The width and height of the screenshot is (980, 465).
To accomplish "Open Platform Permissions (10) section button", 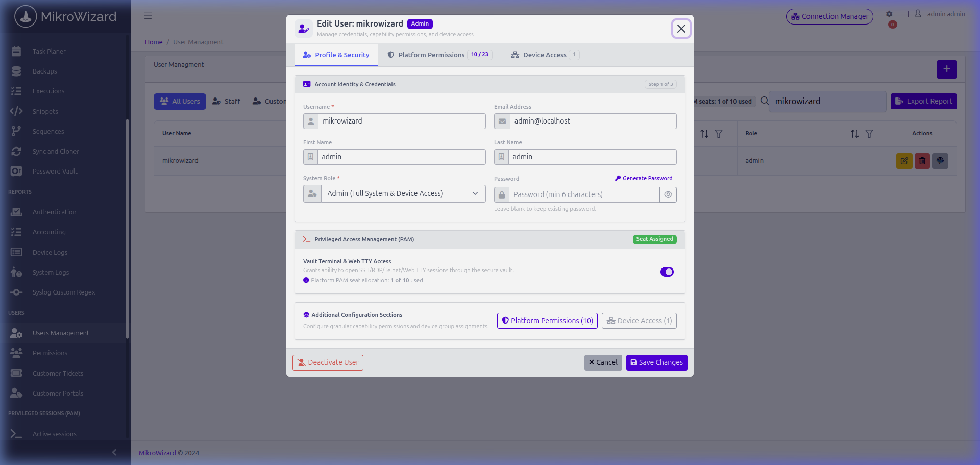I will pyautogui.click(x=547, y=321).
